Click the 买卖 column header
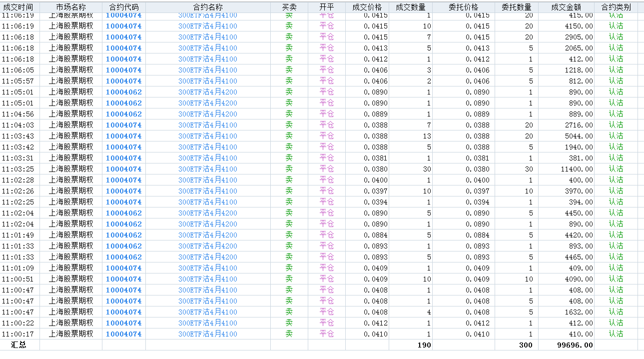 (x=289, y=7)
